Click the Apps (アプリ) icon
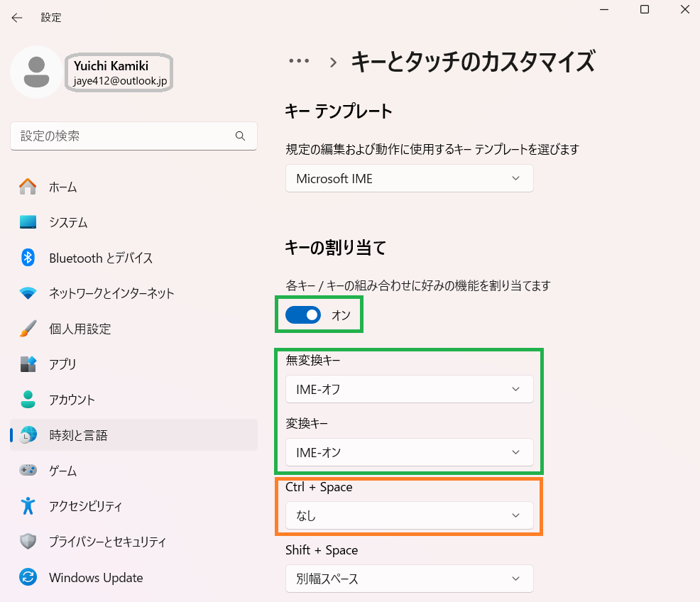The image size is (700, 602). click(28, 364)
